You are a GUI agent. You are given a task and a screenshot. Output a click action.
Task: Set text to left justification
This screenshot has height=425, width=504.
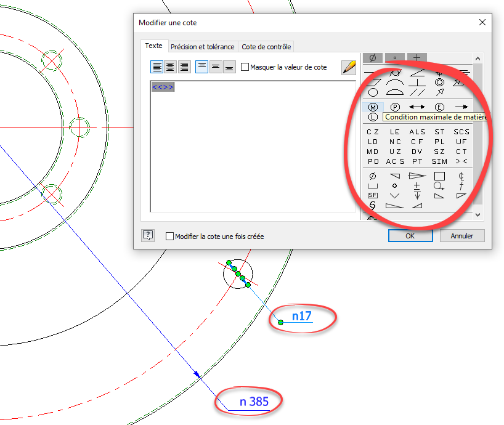click(157, 67)
